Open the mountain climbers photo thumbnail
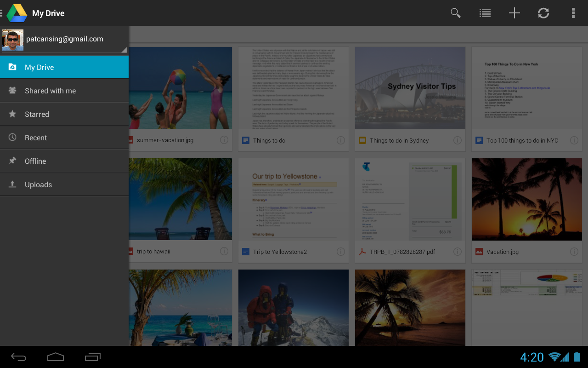588x368 pixels. tap(294, 308)
